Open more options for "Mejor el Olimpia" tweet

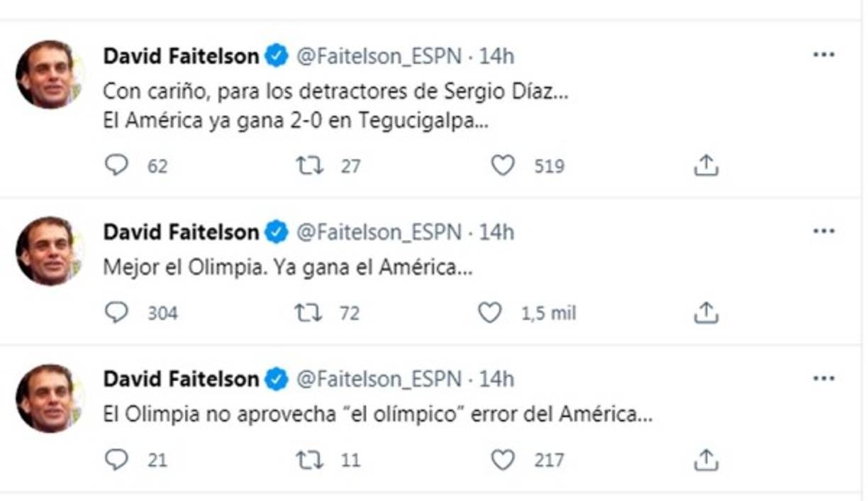(823, 231)
